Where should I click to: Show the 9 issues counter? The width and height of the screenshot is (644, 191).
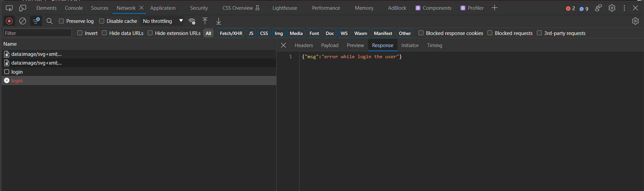[584, 9]
